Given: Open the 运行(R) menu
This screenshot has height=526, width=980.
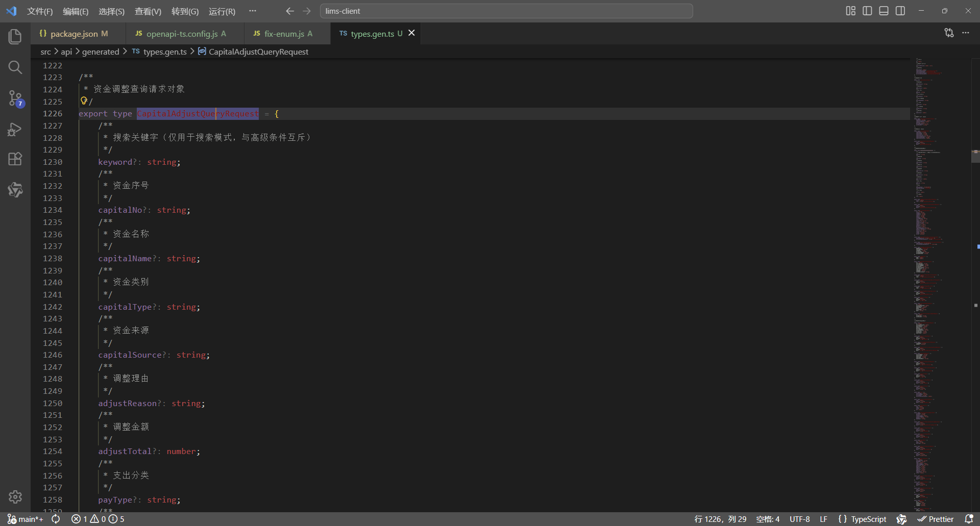Looking at the screenshot, I should 222,11.
